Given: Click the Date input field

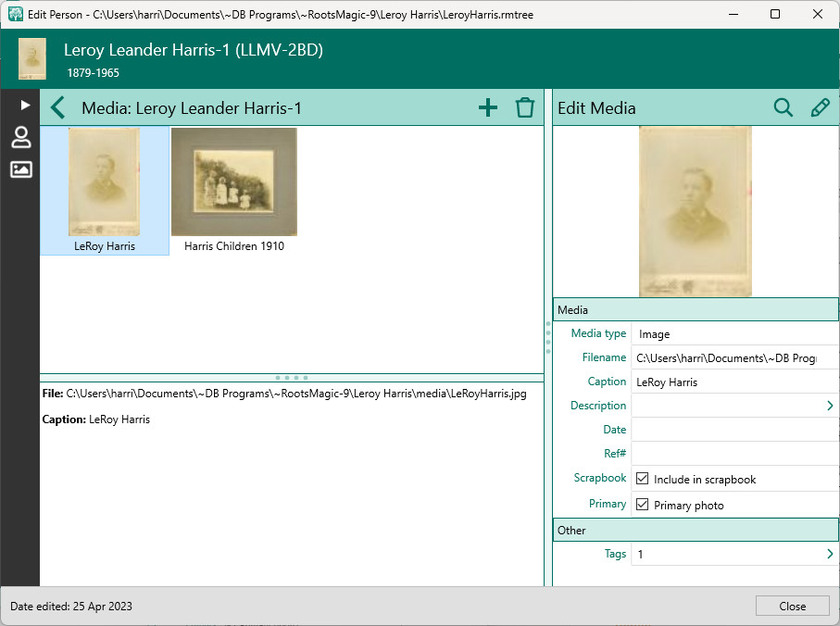Looking at the screenshot, I should click(x=732, y=430).
